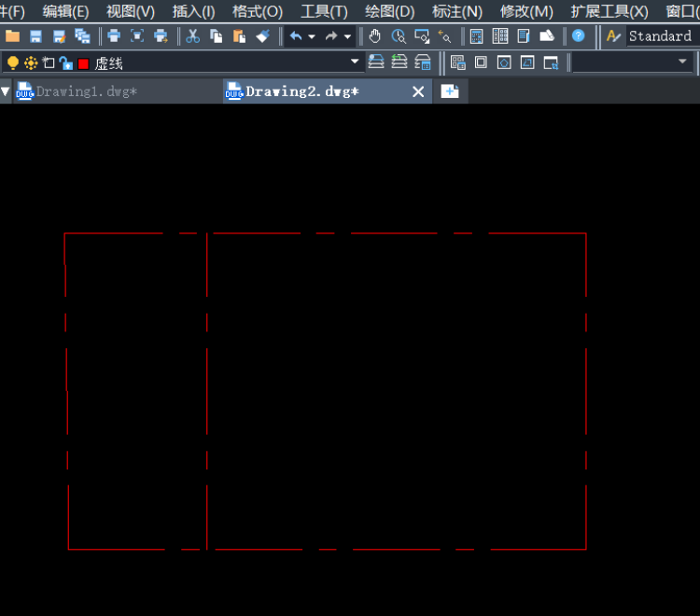Click the eraser-shaped icon beside help
The image size is (700, 616).
tap(546, 36)
